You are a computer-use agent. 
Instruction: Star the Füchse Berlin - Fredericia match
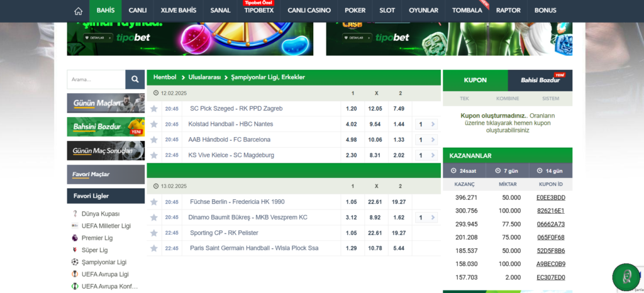click(x=154, y=202)
